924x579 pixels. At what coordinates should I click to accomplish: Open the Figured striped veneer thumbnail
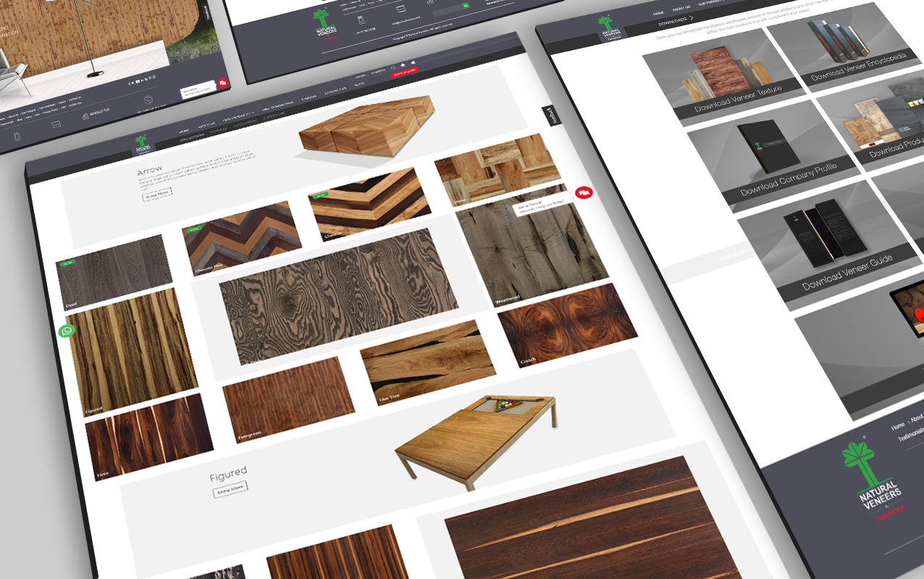[132, 352]
